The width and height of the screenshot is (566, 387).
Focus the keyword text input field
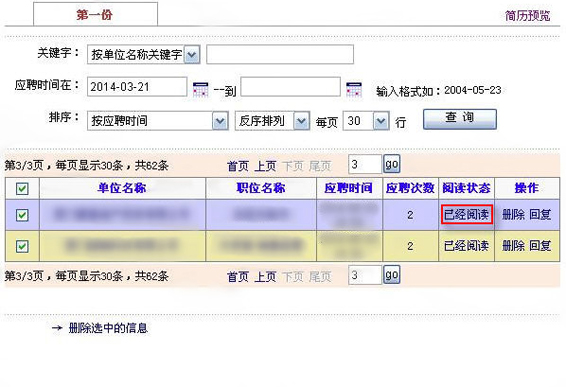pos(280,55)
